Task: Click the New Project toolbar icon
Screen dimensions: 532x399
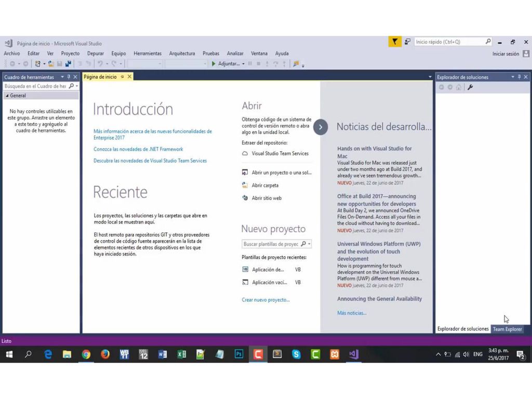Action: click(37, 64)
